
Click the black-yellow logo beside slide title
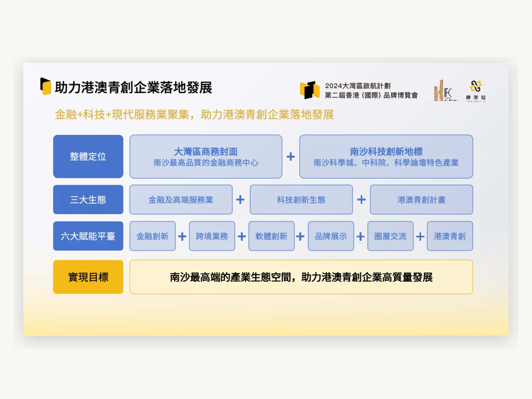click(x=46, y=86)
